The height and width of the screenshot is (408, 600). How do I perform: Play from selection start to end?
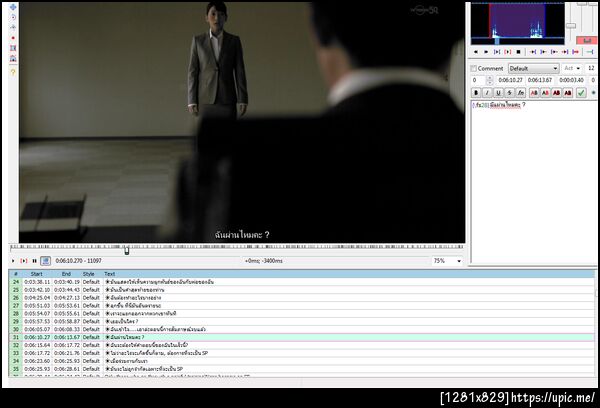pyautogui.click(x=575, y=52)
